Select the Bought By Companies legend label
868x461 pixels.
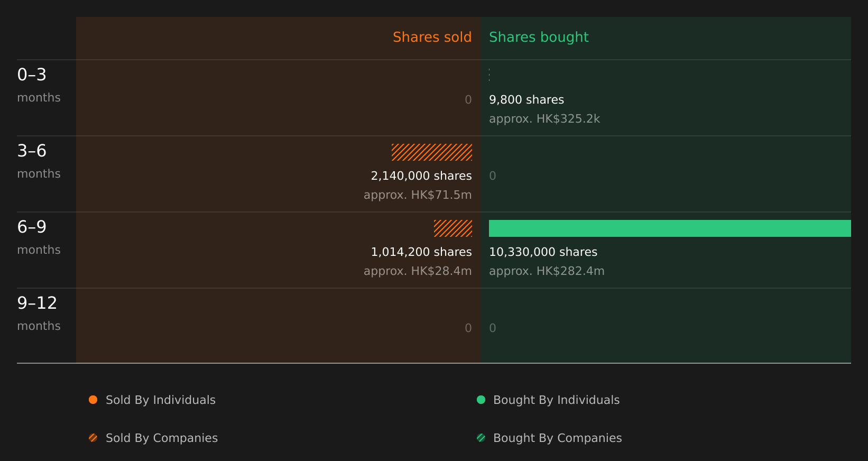point(558,438)
